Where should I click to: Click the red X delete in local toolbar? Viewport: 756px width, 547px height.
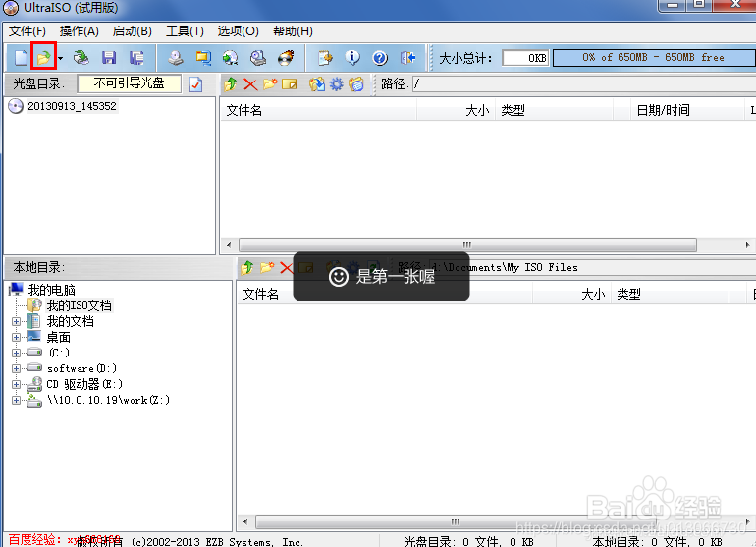click(287, 267)
